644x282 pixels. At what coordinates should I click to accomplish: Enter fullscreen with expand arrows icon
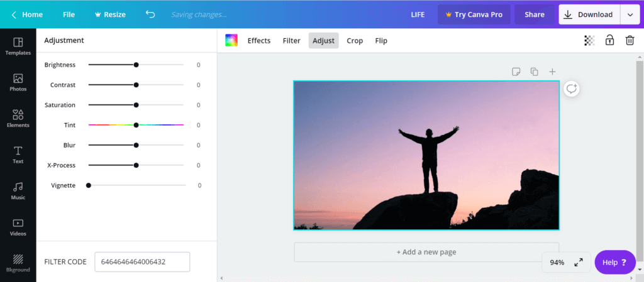coord(579,263)
